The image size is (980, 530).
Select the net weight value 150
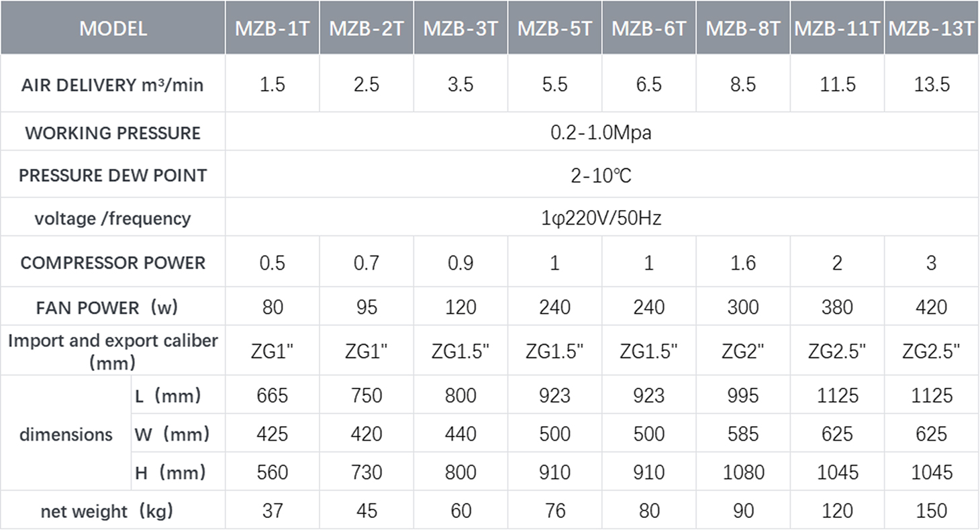tap(931, 511)
